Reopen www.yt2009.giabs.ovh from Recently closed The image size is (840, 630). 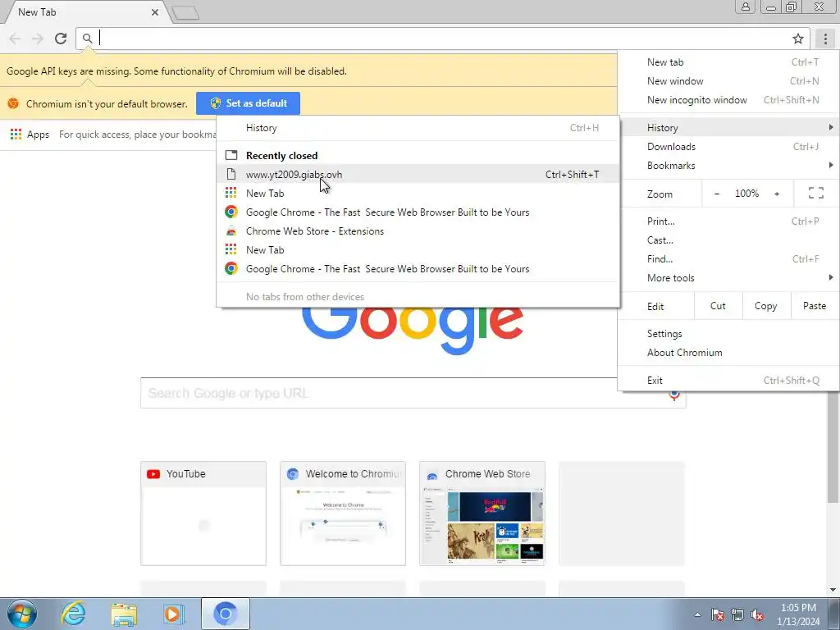click(418, 174)
